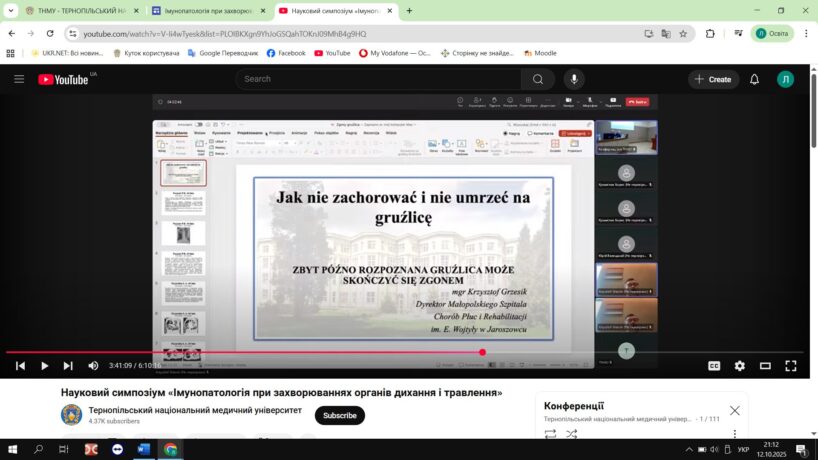Open video settings gear
Viewport: 818px width, 460px height.
pos(740,366)
